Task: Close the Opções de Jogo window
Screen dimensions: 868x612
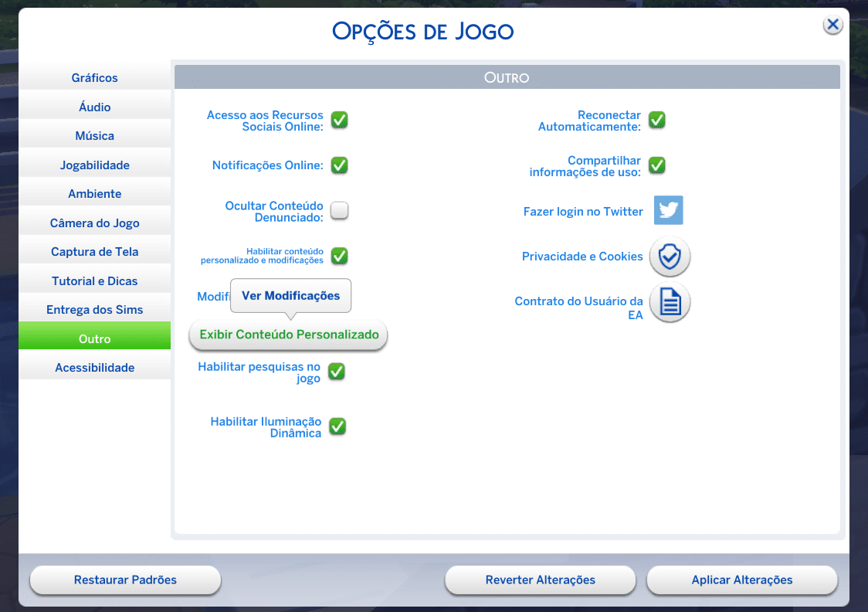Action: click(x=832, y=24)
